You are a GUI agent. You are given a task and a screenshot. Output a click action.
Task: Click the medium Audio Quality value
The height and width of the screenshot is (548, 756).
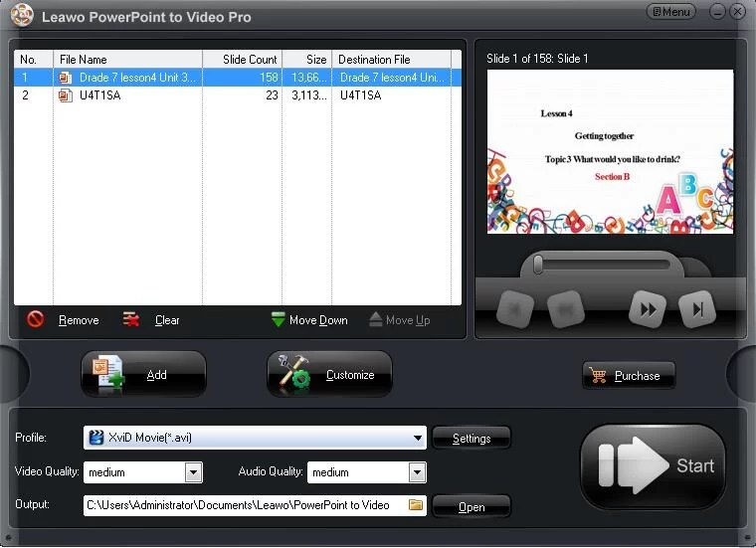click(x=330, y=472)
